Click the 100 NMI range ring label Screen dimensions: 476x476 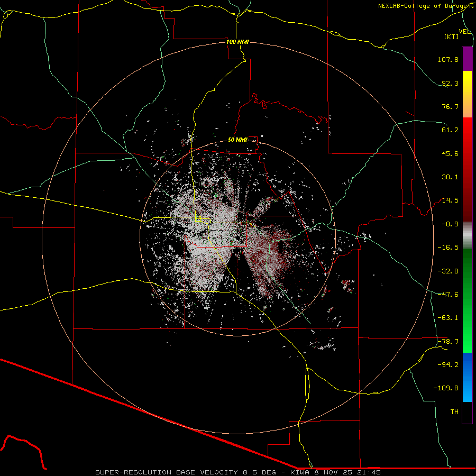[x=237, y=42]
